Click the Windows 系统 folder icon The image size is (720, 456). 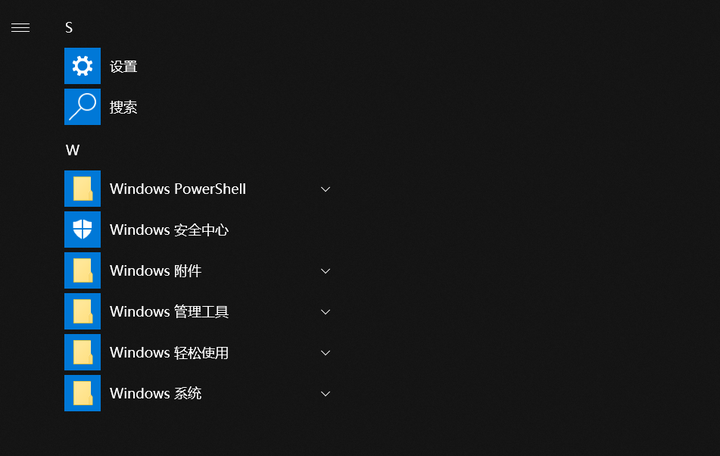coord(83,393)
